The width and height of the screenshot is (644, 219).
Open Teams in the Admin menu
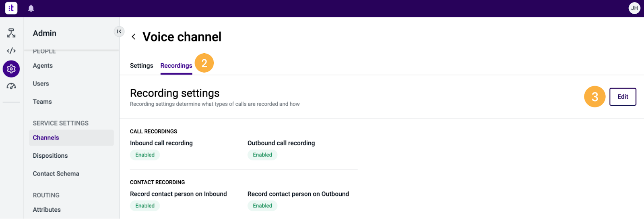pos(42,102)
